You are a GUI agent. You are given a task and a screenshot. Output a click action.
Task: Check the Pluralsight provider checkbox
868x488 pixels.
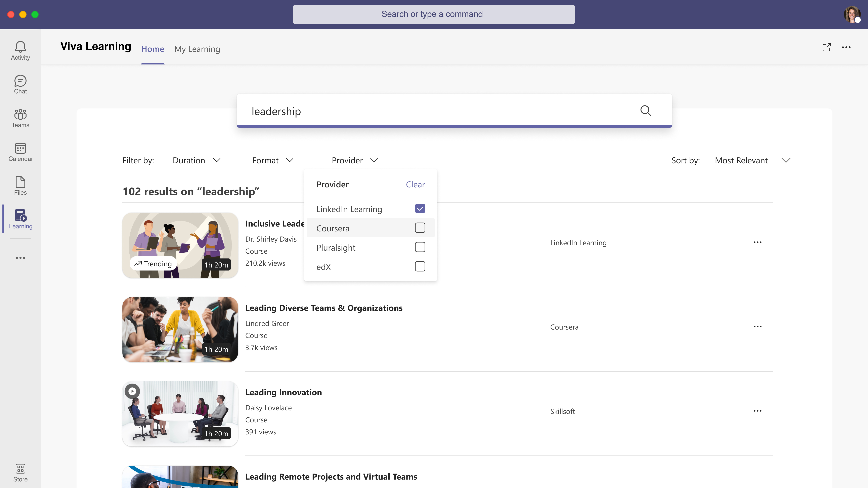point(420,247)
